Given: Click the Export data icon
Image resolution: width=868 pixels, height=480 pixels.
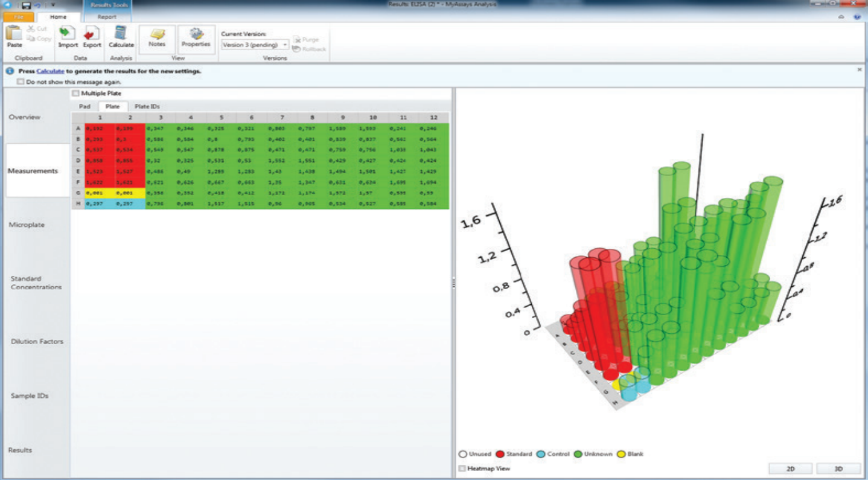Looking at the screenshot, I should point(92,34).
